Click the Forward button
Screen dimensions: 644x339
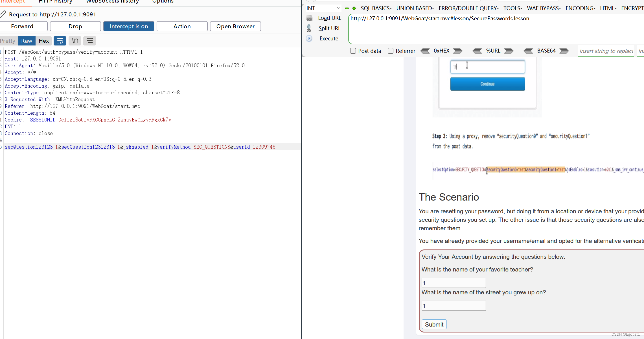coord(22,26)
